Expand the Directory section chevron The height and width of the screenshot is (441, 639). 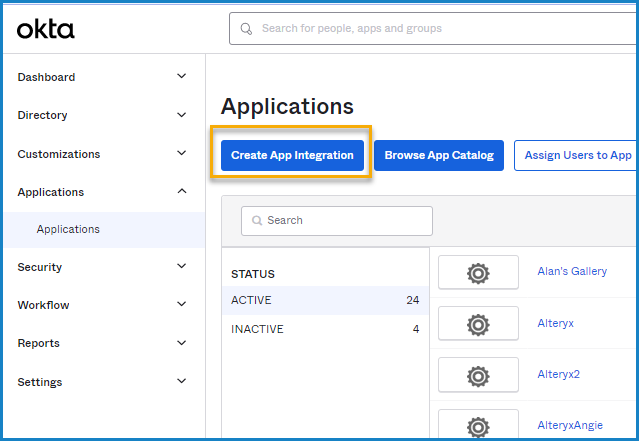coord(182,115)
